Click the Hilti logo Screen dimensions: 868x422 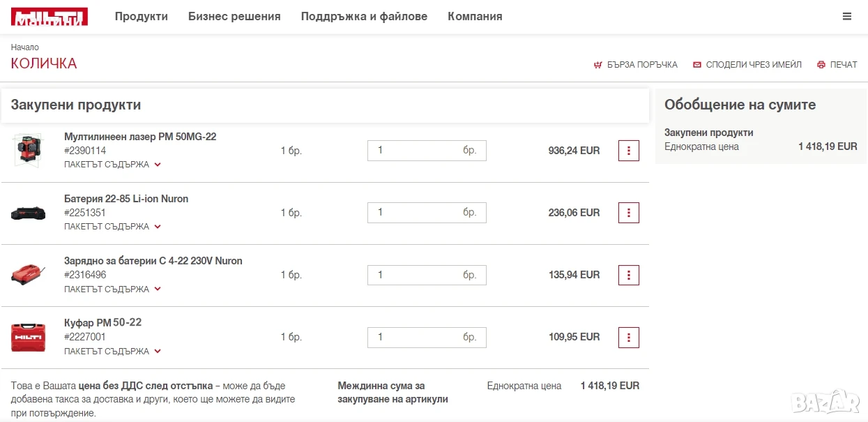coord(50,17)
